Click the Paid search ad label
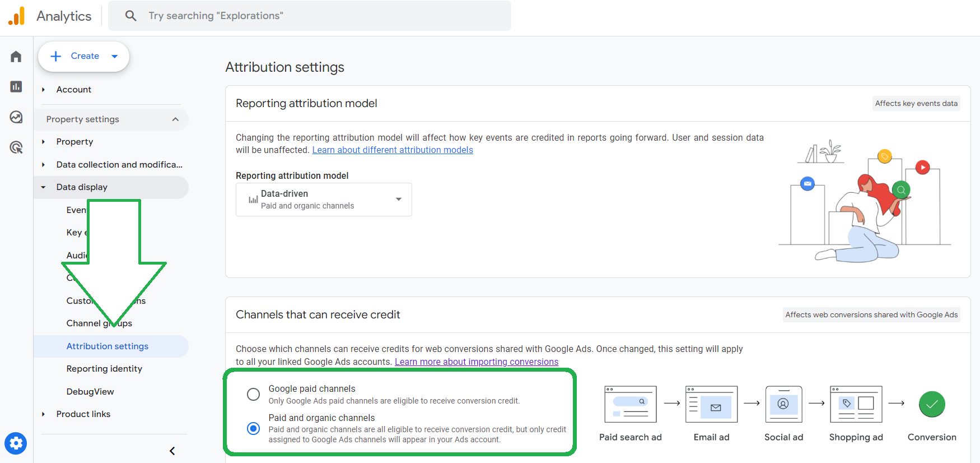Viewport: 980px width, 463px height. [x=631, y=437]
